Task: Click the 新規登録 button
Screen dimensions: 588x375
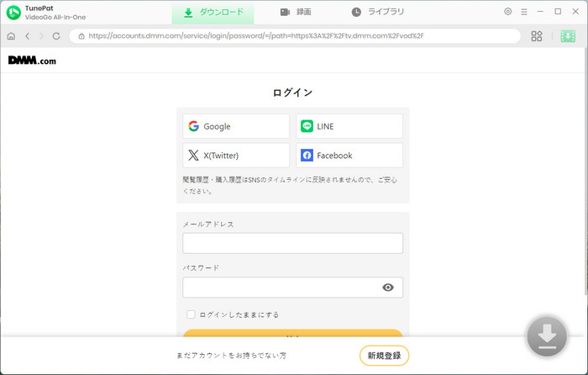Action: (x=384, y=356)
